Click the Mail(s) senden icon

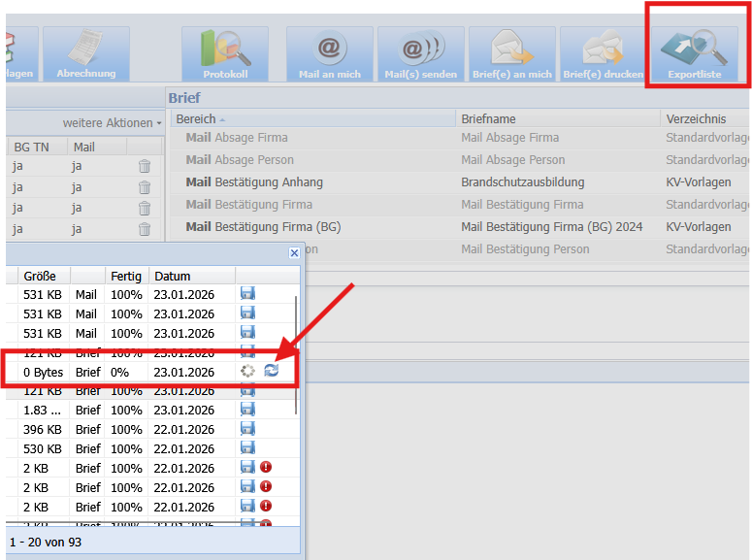tap(420, 53)
